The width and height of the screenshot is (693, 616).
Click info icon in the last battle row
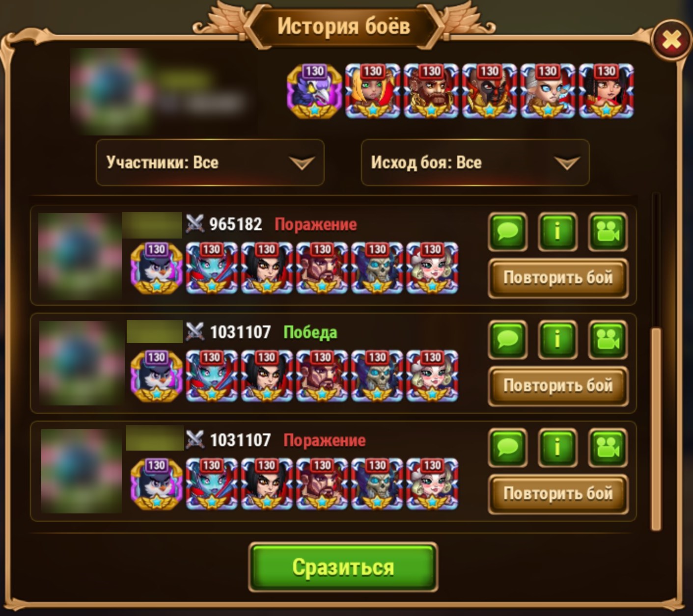[x=557, y=448]
